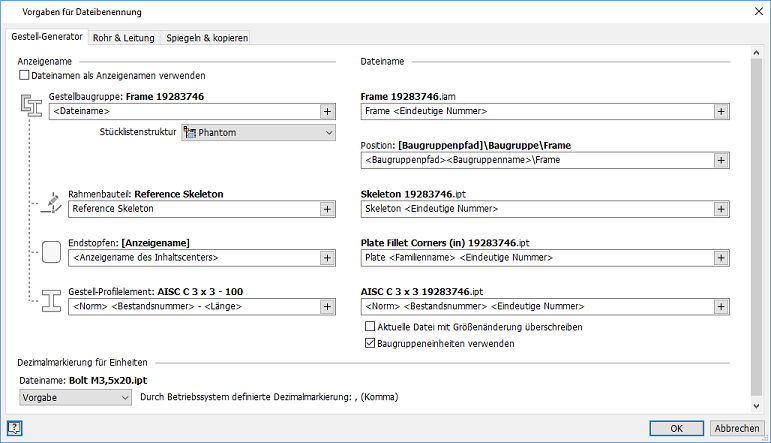
Task: Open the help icon in bottom-left corner
Action: tap(15, 429)
